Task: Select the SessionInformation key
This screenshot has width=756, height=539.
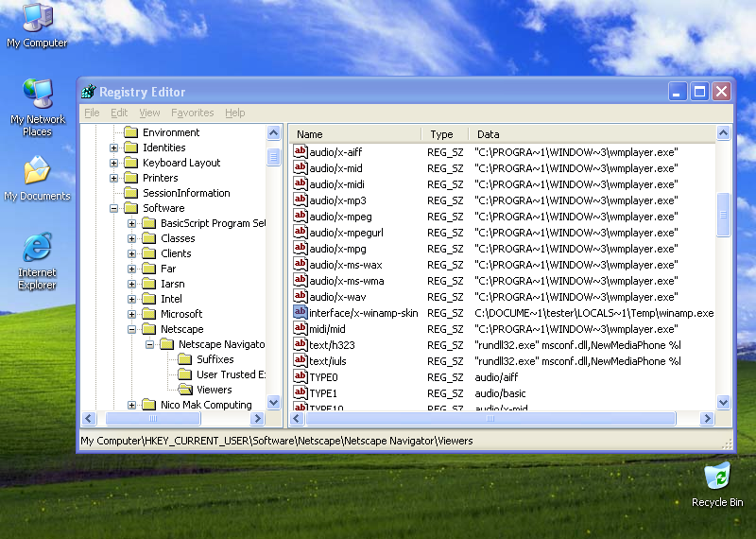Action: [x=186, y=193]
